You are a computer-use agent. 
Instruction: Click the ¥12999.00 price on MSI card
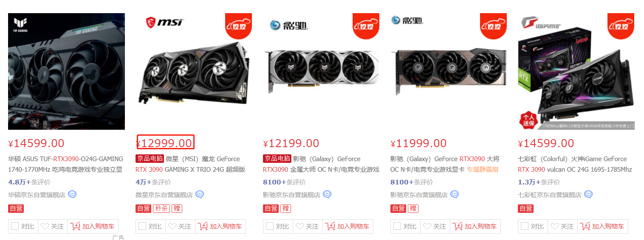(165, 143)
